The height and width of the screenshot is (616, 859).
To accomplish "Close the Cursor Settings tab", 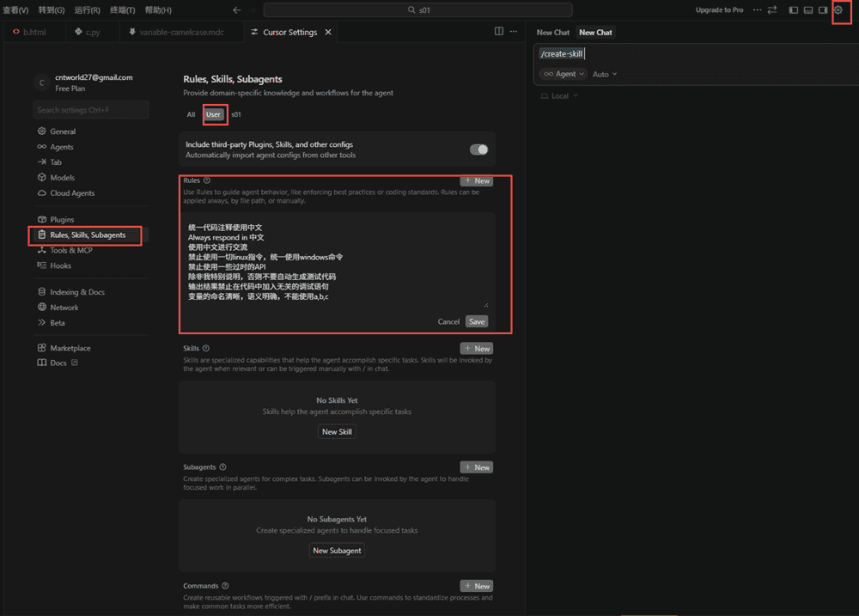I will click(327, 33).
